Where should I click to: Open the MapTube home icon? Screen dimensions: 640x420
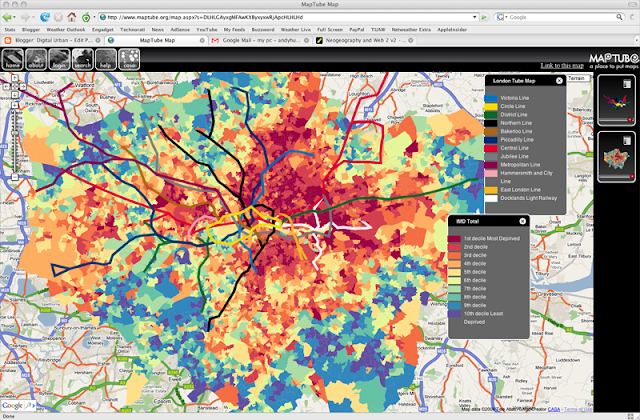tap(13, 59)
